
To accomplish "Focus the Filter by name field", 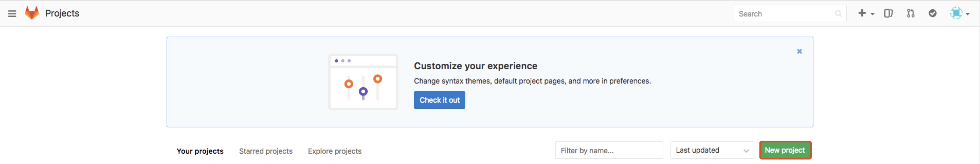I will pyautogui.click(x=609, y=150).
